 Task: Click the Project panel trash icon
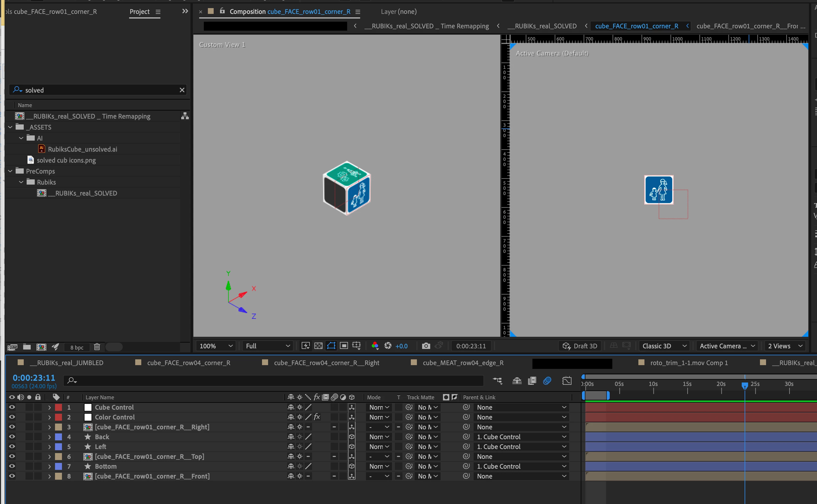[97, 347]
